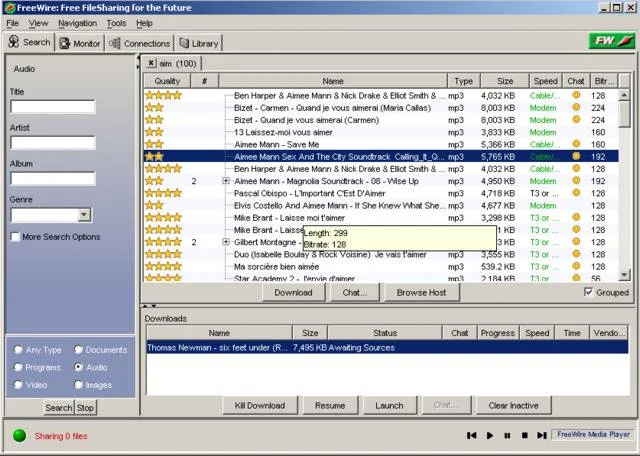This screenshot has width=640, height=456.
Task: Click the Album input field
Action: 53,178
